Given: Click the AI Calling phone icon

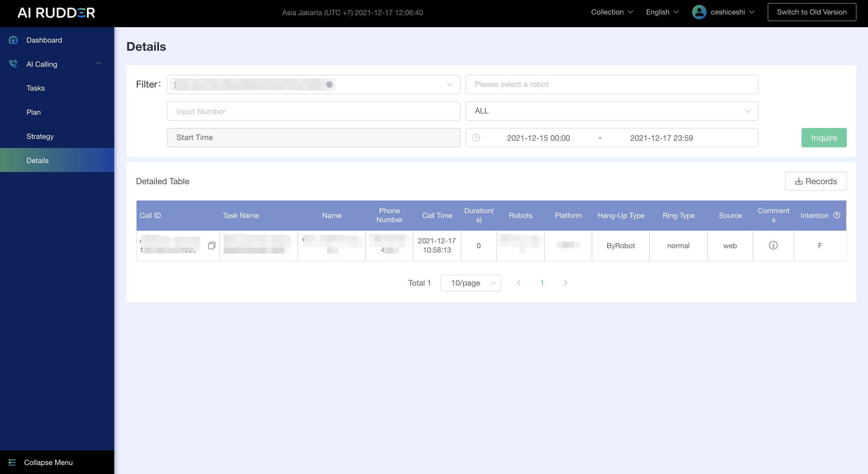Looking at the screenshot, I should pos(13,64).
